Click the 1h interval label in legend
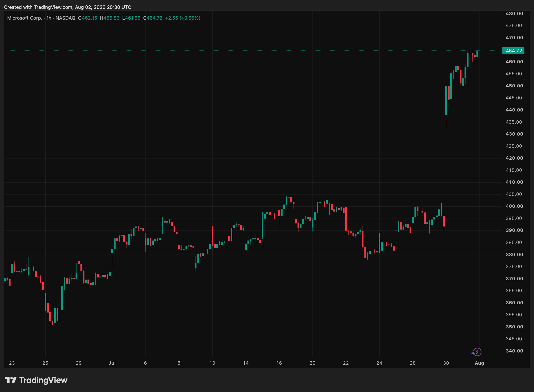The height and width of the screenshot is (392, 534). (49, 18)
